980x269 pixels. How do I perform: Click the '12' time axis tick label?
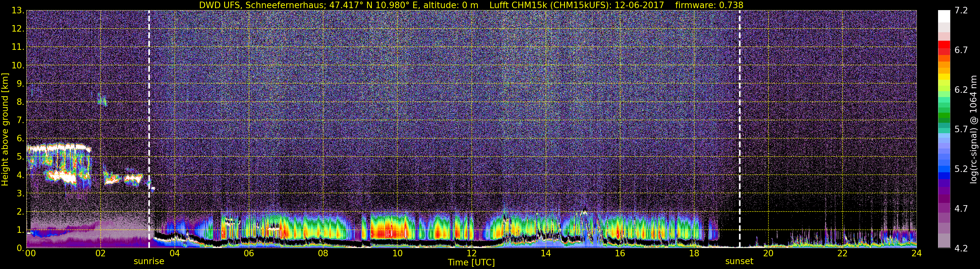(x=471, y=253)
